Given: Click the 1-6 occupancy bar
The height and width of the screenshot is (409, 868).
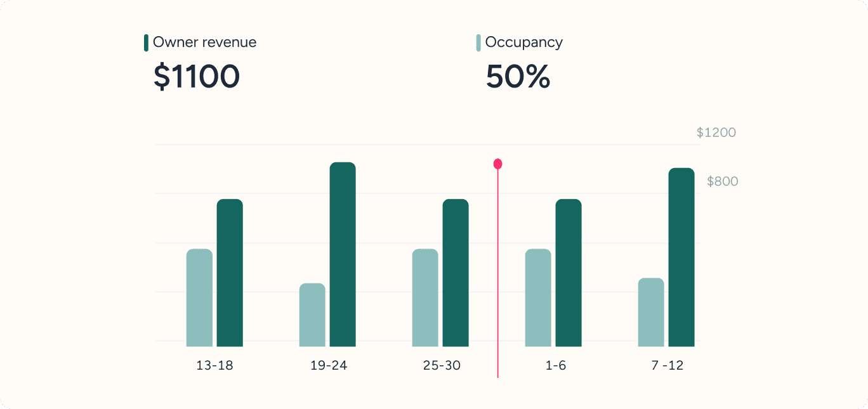Looking at the screenshot, I should click(x=538, y=297).
